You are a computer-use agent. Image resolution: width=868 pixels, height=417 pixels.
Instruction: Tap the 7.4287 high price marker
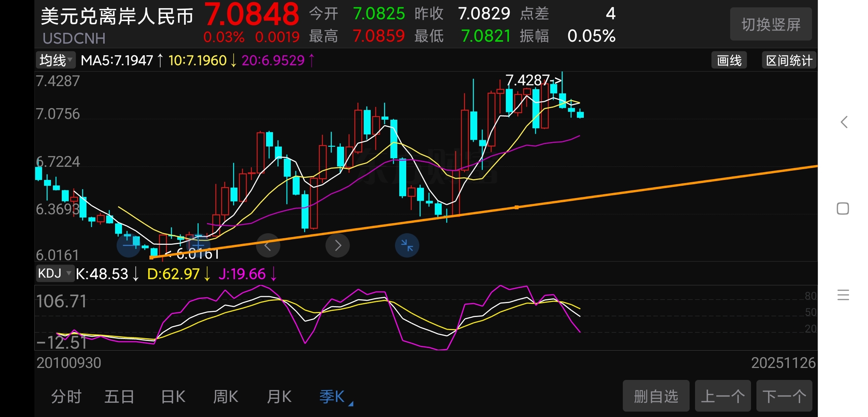point(533,80)
